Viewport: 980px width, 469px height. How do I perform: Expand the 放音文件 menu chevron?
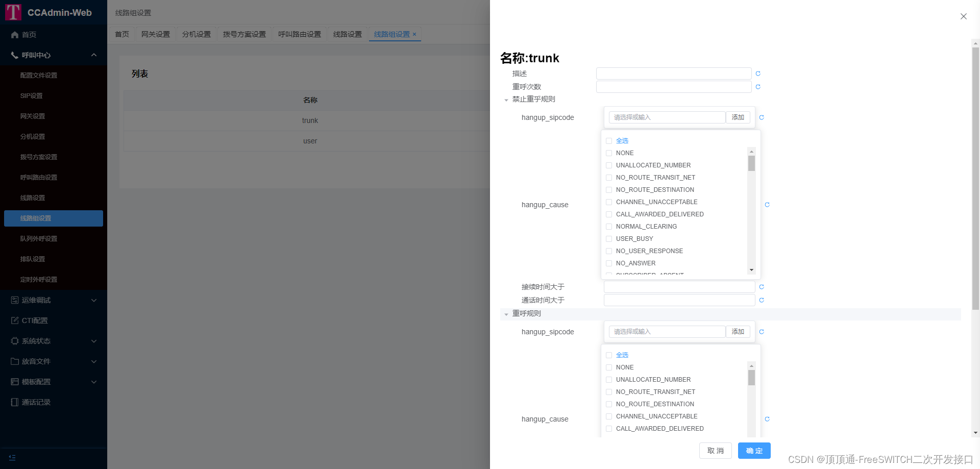(x=93, y=361)
